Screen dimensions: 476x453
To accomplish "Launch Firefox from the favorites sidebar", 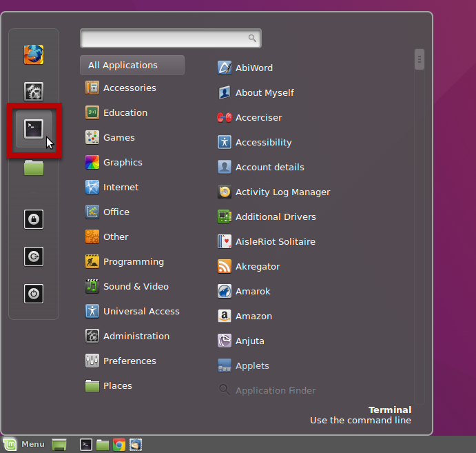I will [x=34, y=54].
